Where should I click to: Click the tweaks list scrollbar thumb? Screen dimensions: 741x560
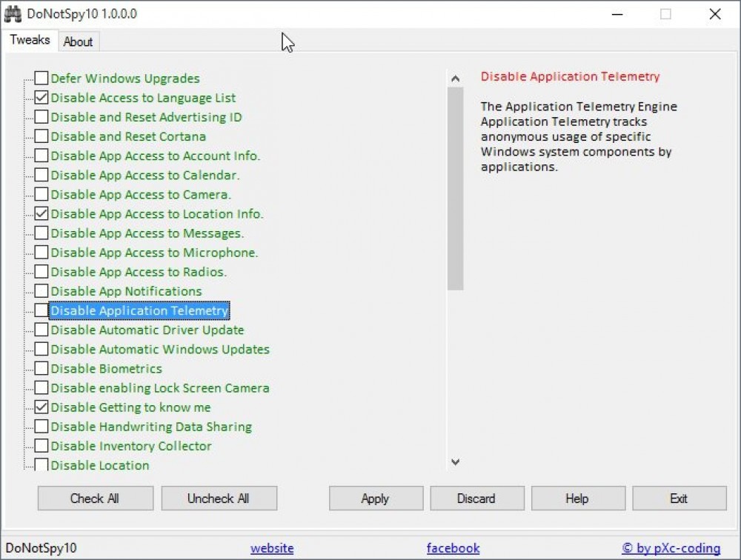(x=456, y=189)
